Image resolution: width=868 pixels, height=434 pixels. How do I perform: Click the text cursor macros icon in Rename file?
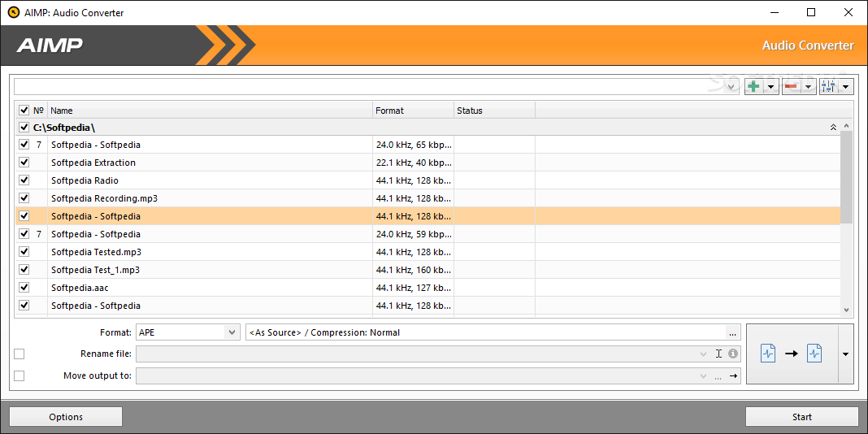(x=718, y=354)
